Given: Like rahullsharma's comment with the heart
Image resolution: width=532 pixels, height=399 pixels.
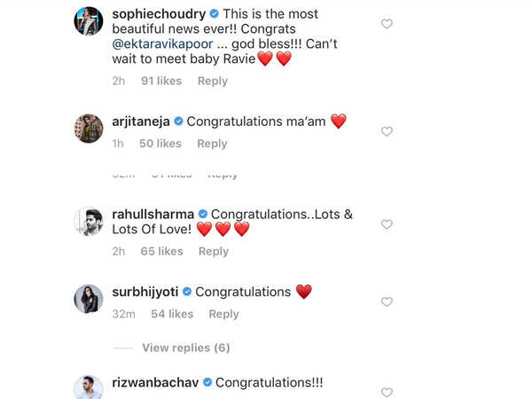Looking at the screenshot, I should [x=387, y=224].
